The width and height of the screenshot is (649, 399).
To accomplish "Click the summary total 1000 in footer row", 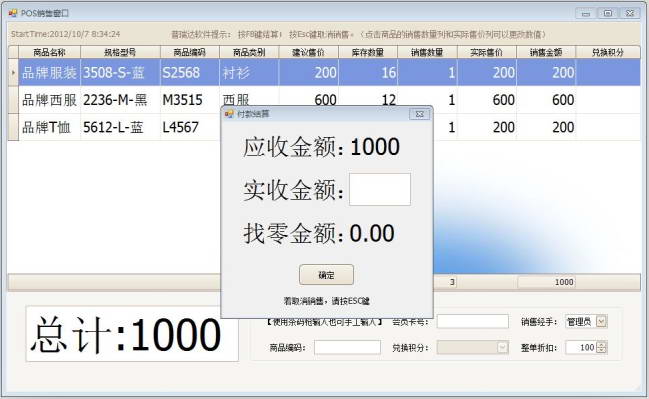I will pos(546,282).
